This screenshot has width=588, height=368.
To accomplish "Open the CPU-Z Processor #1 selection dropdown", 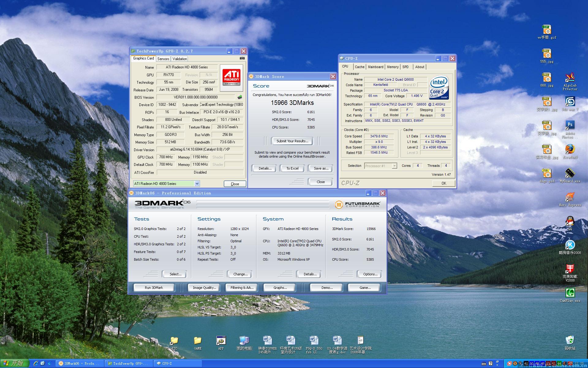I will pos(394,166).
